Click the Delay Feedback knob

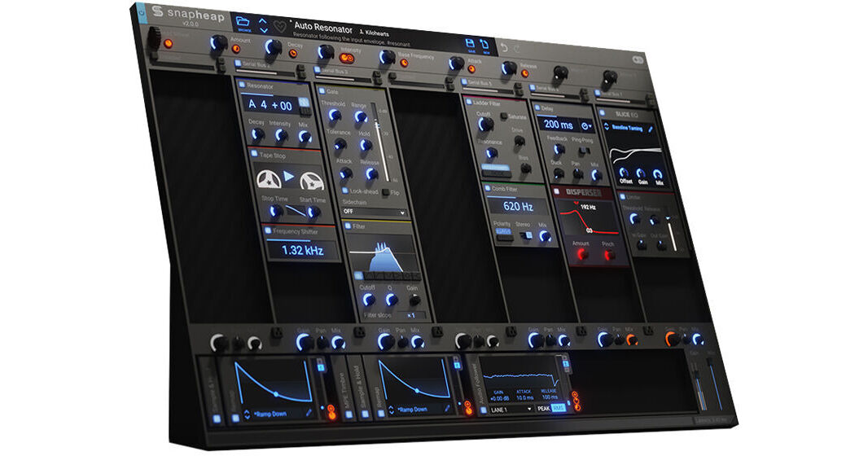click(x=559, y=149)
